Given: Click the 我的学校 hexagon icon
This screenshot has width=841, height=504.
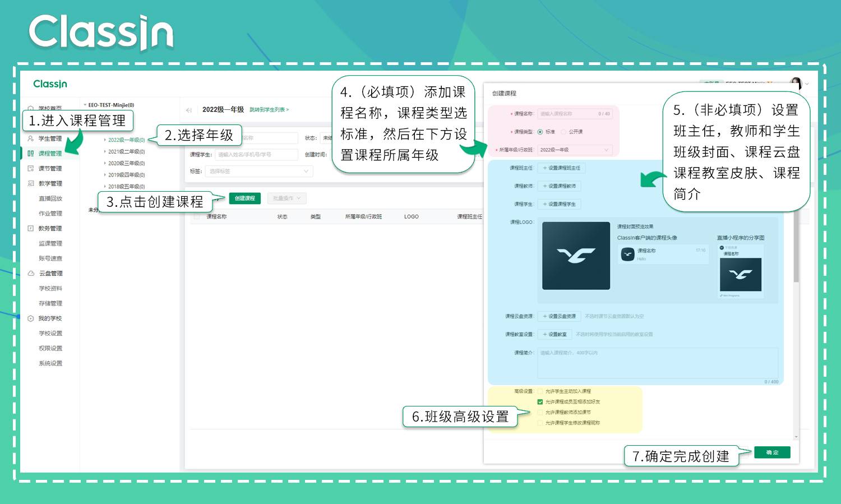Looking at the screenshot, I should [31, 318].
